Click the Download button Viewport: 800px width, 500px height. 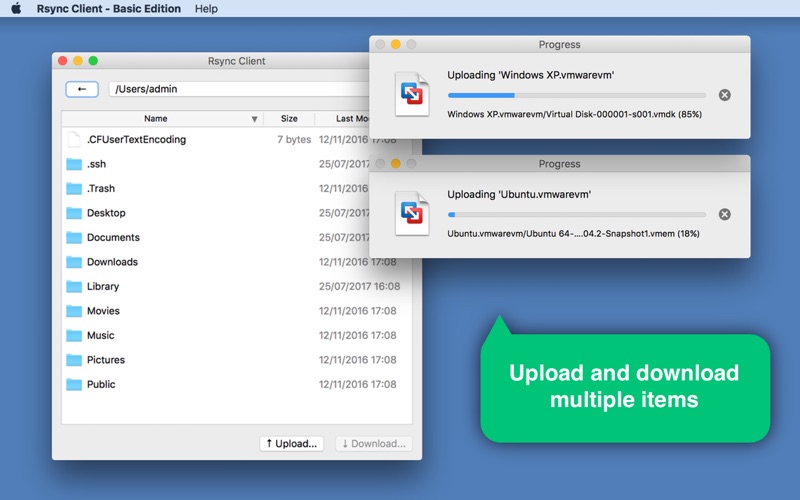pyautogui.click(x=373, y=443)
